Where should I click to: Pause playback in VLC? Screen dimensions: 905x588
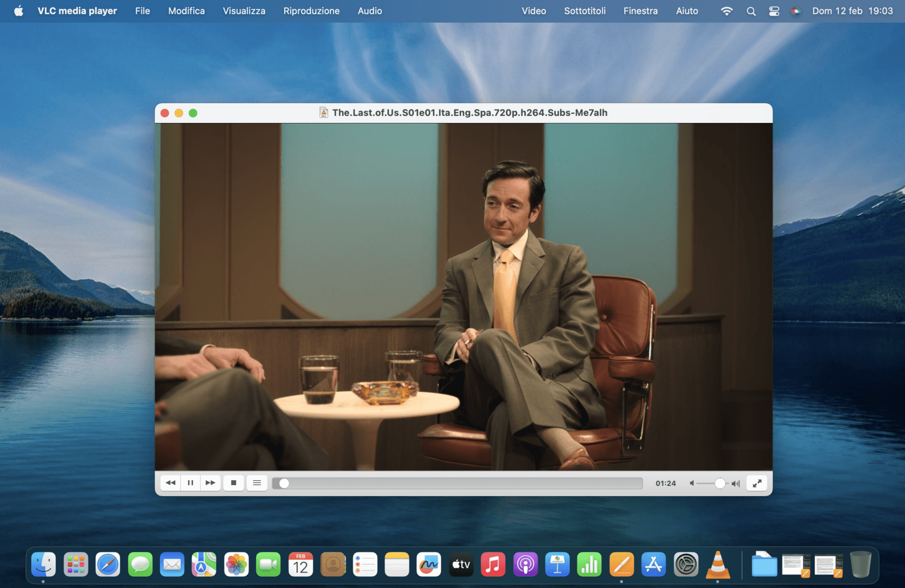coord(190,483)
